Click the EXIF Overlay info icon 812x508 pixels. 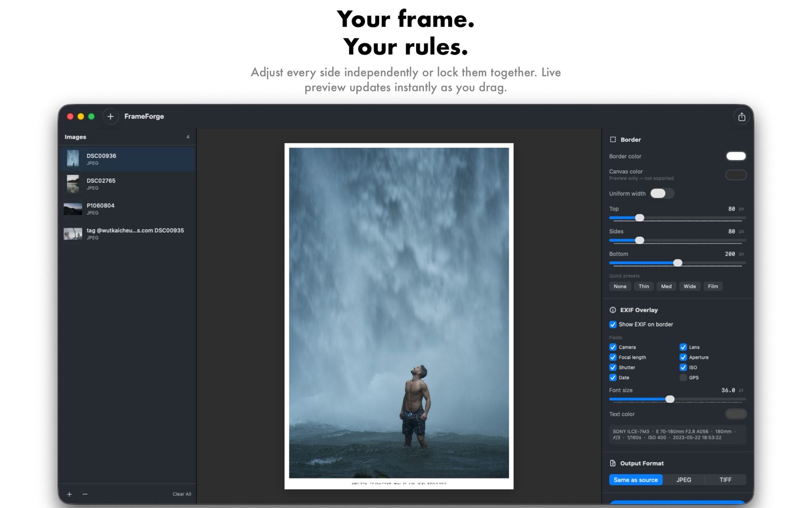(613, 310)
